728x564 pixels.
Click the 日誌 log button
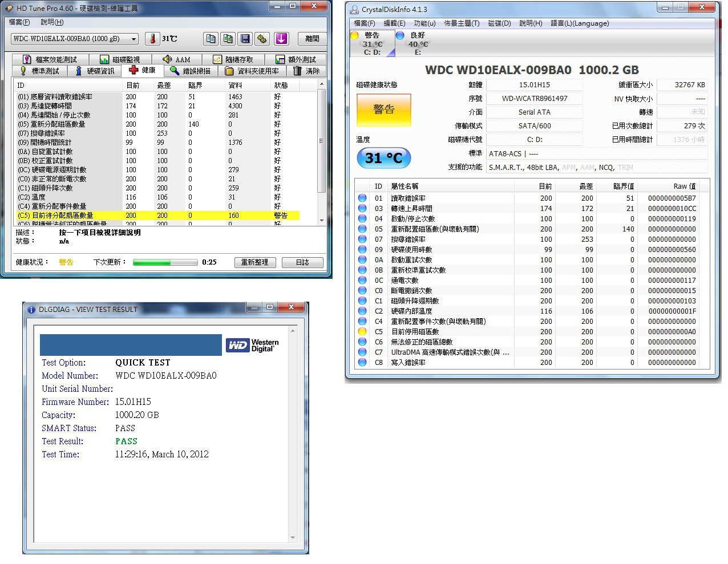[302, 262]
